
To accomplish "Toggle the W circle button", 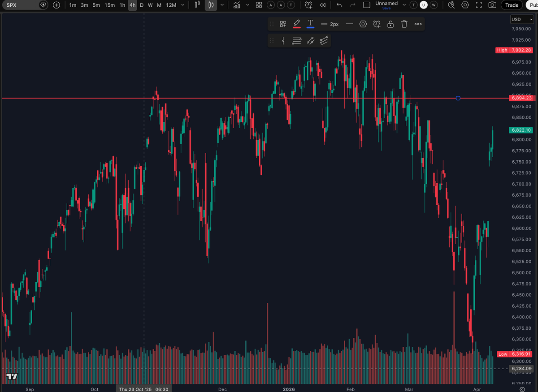I will (x=434, y=5).
